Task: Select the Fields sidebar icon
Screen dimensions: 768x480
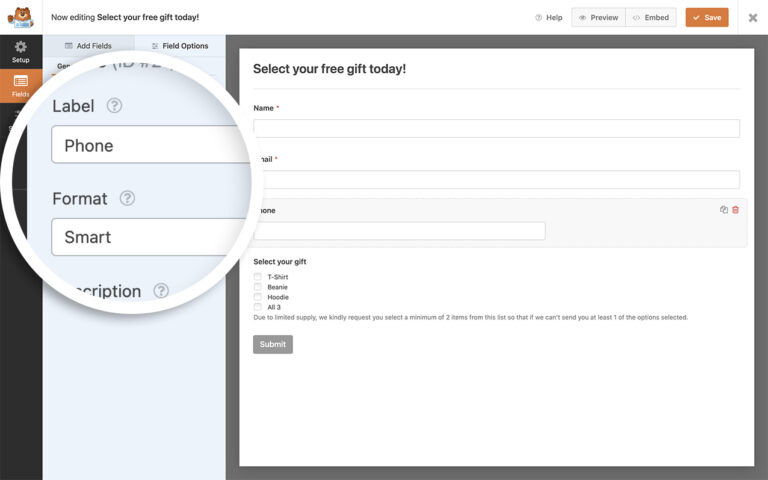Action: tap(21, 86)
